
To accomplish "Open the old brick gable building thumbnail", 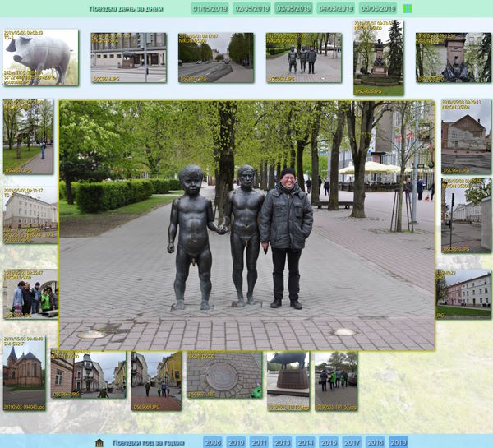I will point(466,136).
